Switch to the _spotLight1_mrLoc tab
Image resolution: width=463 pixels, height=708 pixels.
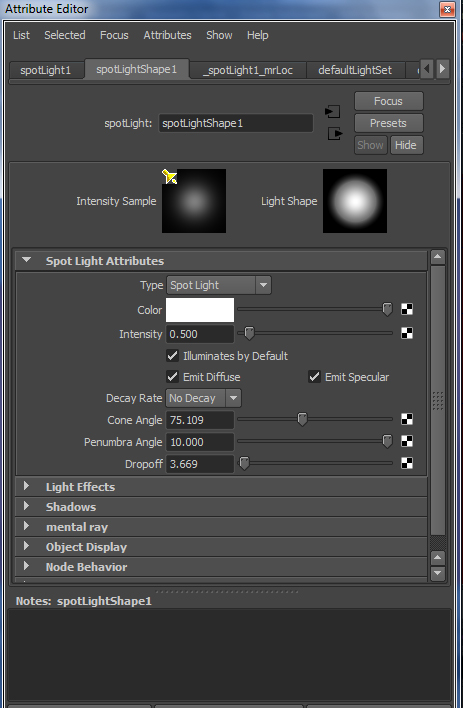tap(248, 70)
